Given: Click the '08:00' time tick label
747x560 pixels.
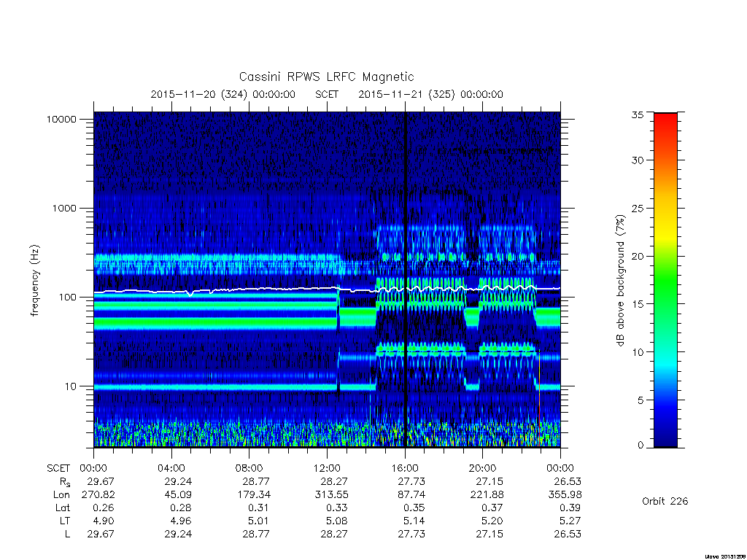Looking at the screenshot, I should (249, 468).
